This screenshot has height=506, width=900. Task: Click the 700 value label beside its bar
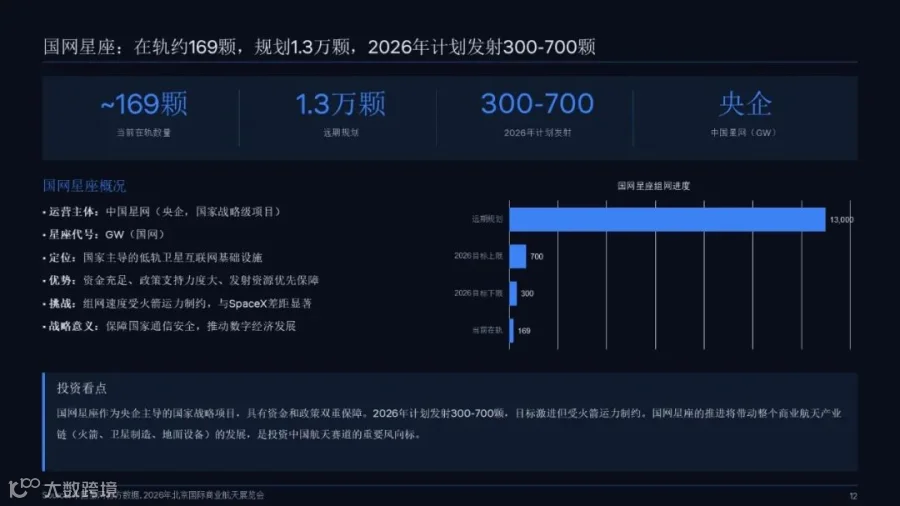(537, 256)
